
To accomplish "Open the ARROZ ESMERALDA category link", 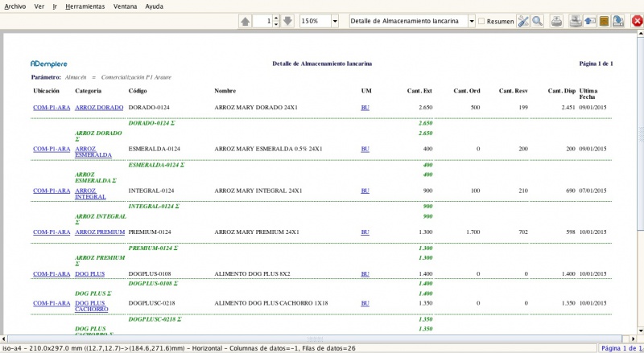I will pos(93,152).
